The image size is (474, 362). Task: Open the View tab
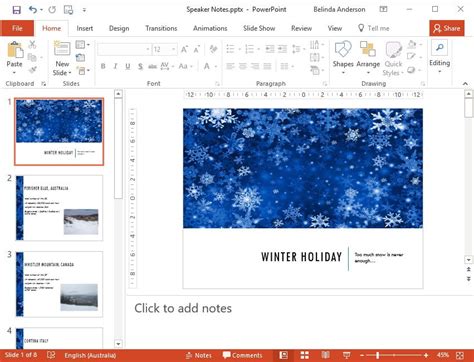(335, 28)
